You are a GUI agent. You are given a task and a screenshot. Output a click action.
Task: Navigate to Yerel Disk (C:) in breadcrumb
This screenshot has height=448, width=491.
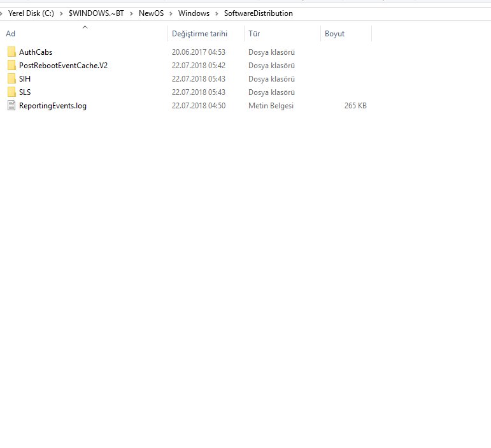(x=31, y=13)
